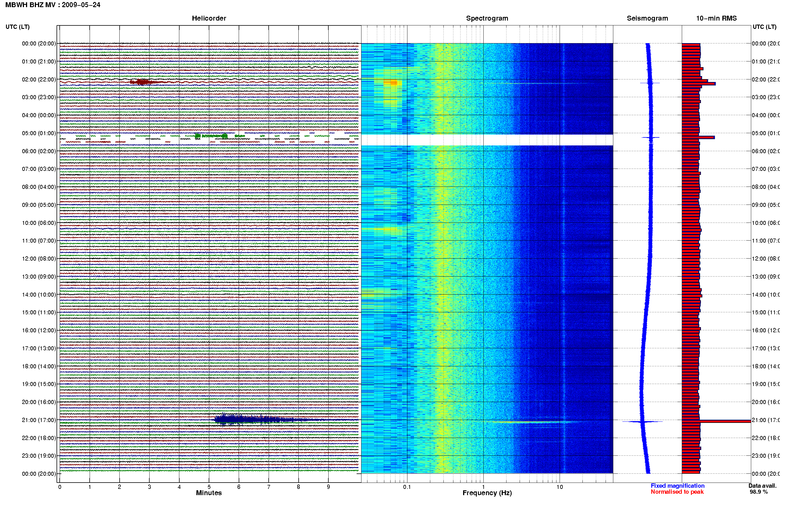Click the '00:00 (20:00)' top left time label
Screen dimensions: 812x508
39,43
